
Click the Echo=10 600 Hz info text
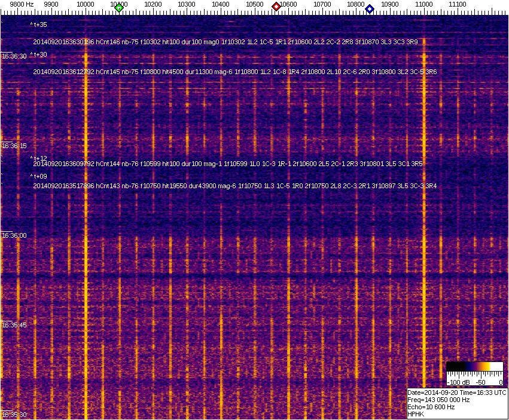tap(431, 407)
